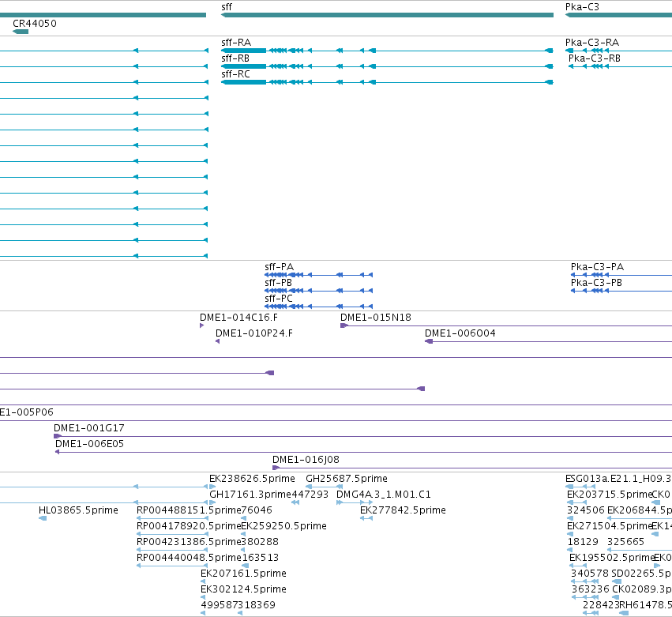Select EST EK271504.5prime
672x617 pixels.
(x=609, y=526)
